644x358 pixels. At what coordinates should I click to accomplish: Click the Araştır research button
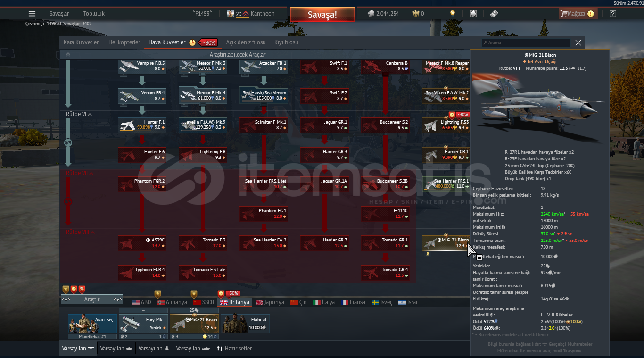(92, 300)
